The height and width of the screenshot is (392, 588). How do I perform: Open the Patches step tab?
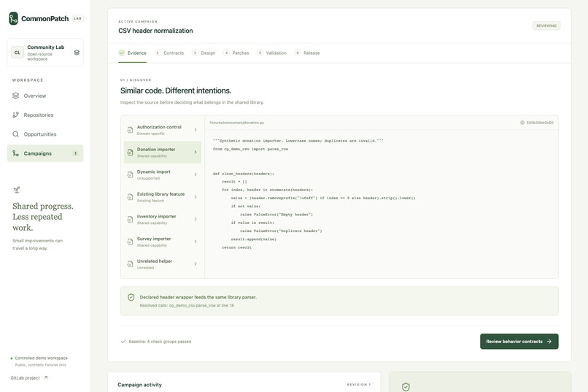point(236,53)
